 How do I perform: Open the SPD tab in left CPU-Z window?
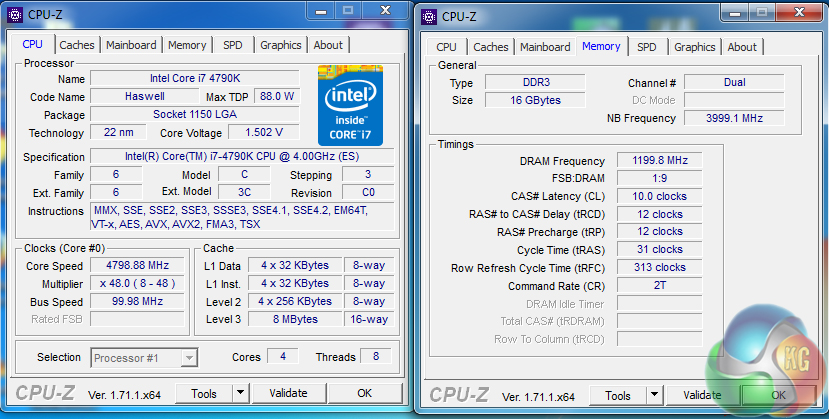click(233, 45)
